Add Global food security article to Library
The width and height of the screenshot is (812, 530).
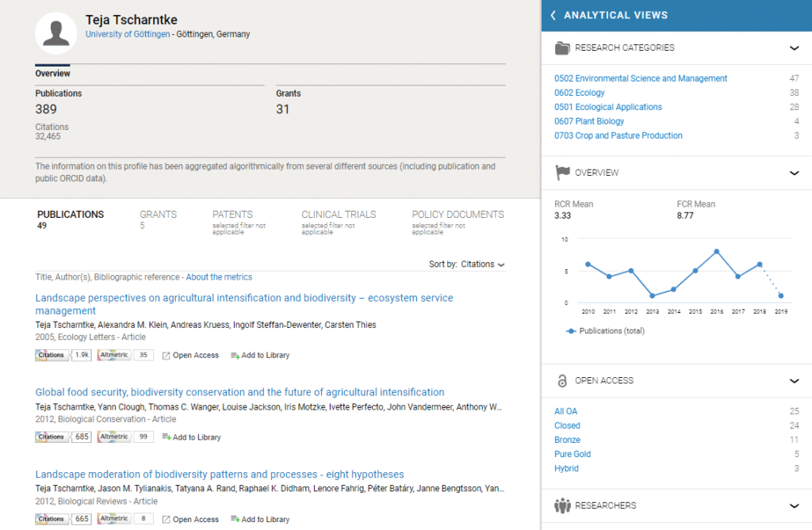[191, 437]
